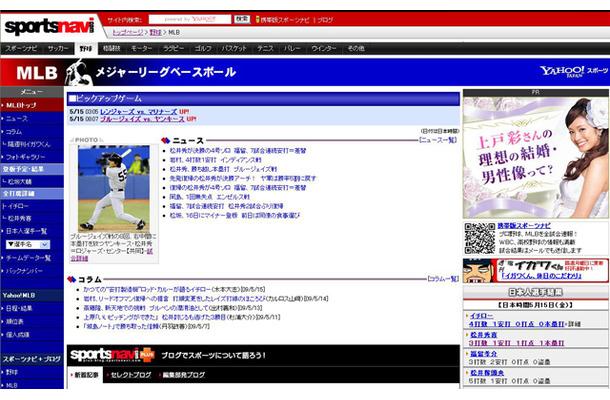Select the テニス navigation tab
610x400 pixels.
pyautogui.click(x=265, y=48)
